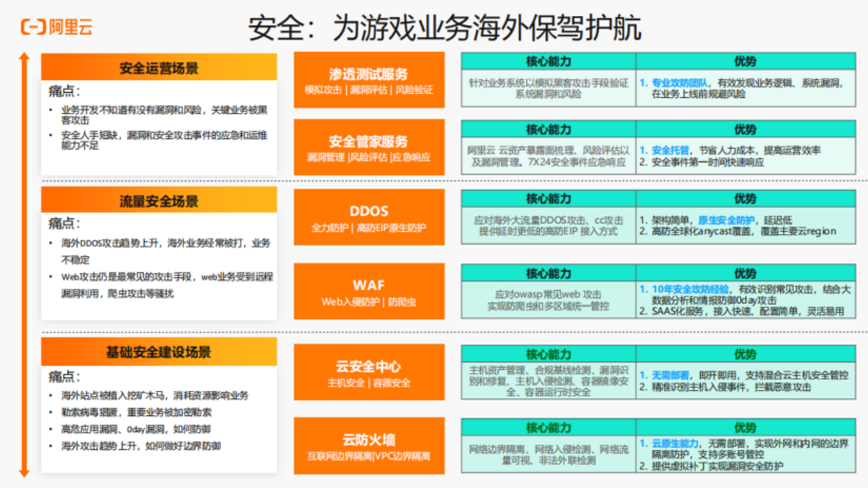Click the 安全运营场景 header
This screenshot has width=868, height=488.
(x=159, y=67)
